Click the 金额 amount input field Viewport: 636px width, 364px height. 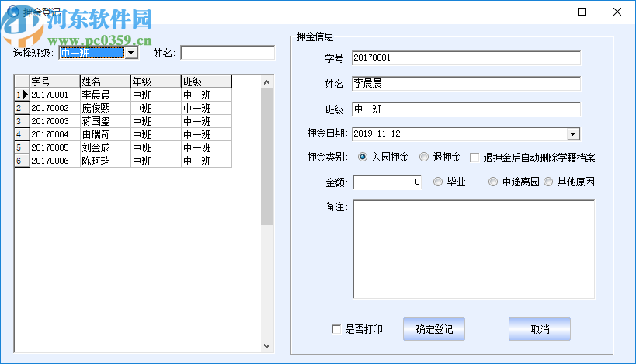388,182
